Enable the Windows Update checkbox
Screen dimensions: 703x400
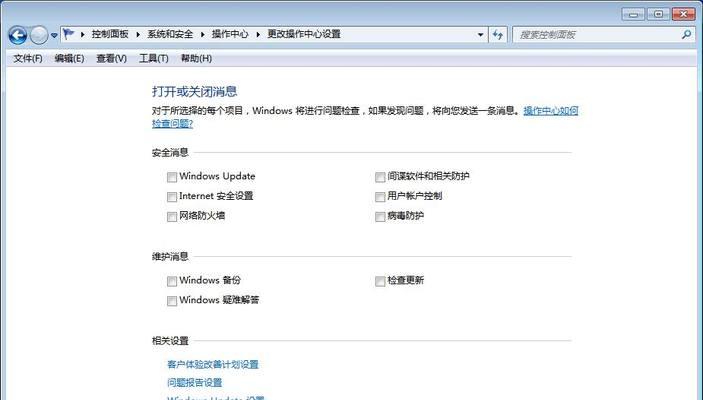(x=172, y=177)
